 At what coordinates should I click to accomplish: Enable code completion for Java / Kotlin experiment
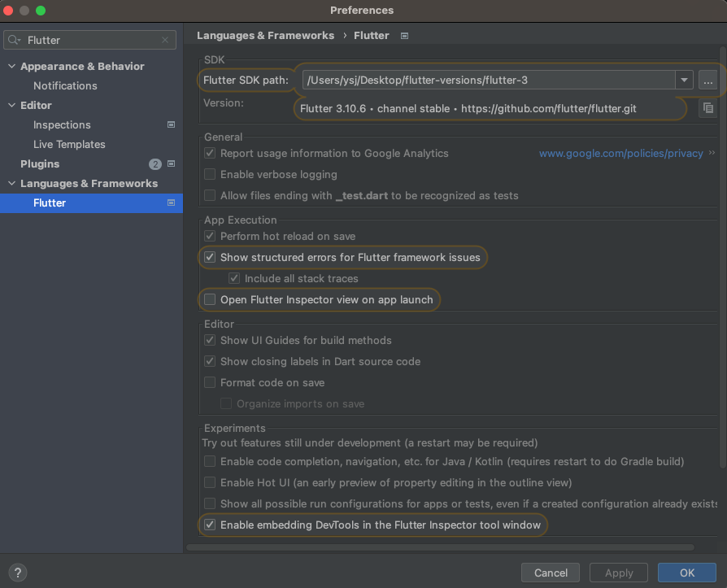[210, 461]
